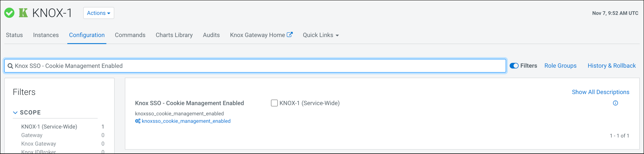Click the green health status checkmark icon
This screenshot has height=154, width=644.
pos(9,13)
